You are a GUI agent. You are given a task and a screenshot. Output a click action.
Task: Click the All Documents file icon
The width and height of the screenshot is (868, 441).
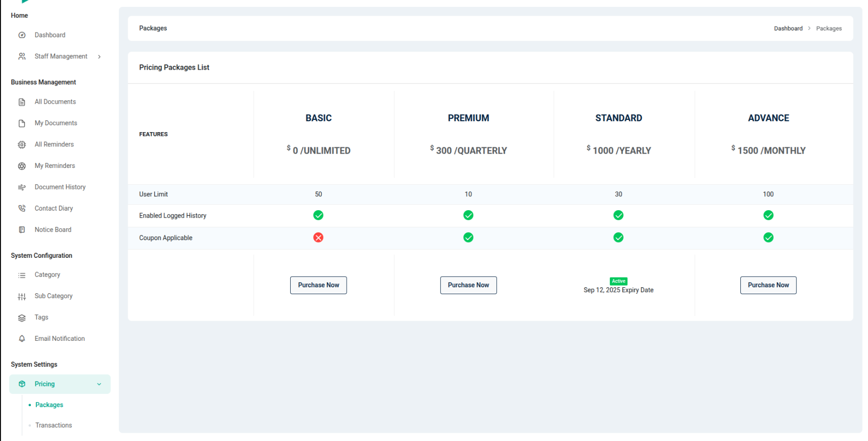pos(22,102)
